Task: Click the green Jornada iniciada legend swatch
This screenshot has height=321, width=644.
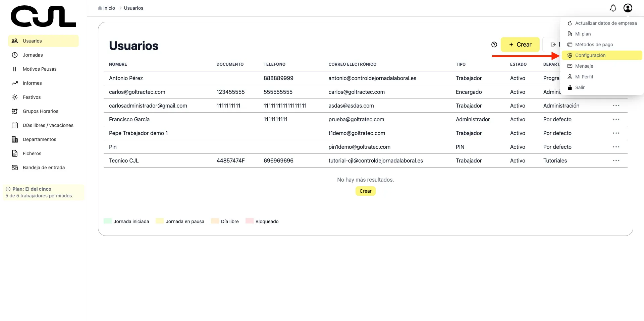Action: pyautogui.click(x=108, y=221)
